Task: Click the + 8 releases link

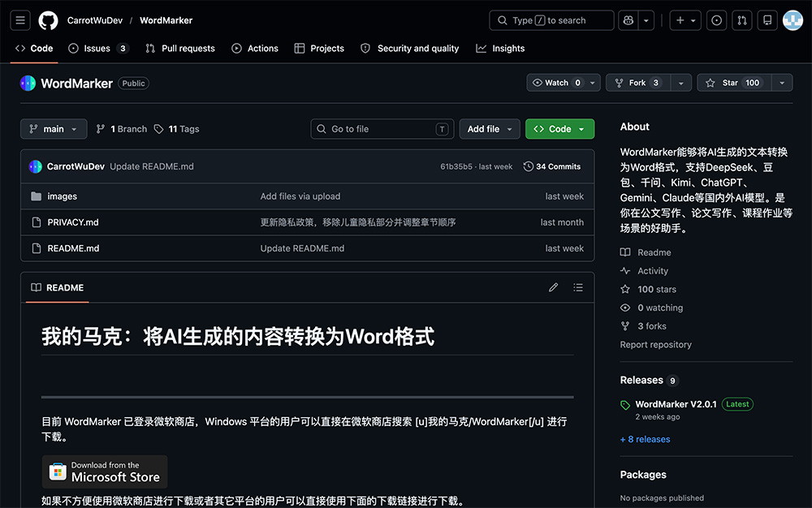Action: click(x=646, y=439)
